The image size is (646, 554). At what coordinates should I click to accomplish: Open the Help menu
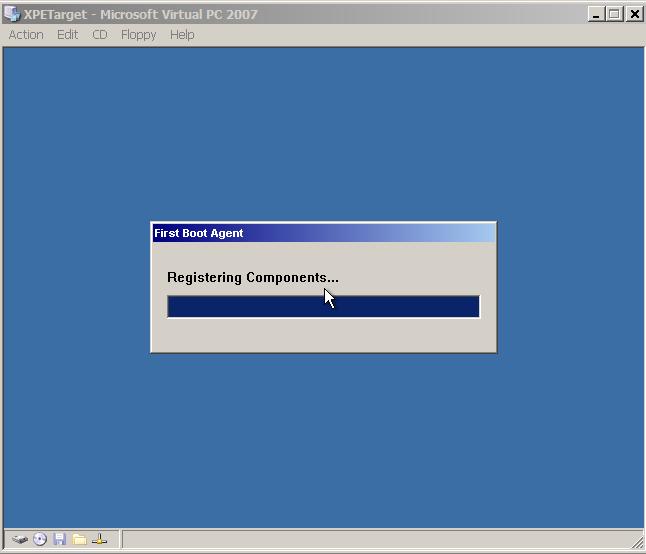click(x=182, y=35)
